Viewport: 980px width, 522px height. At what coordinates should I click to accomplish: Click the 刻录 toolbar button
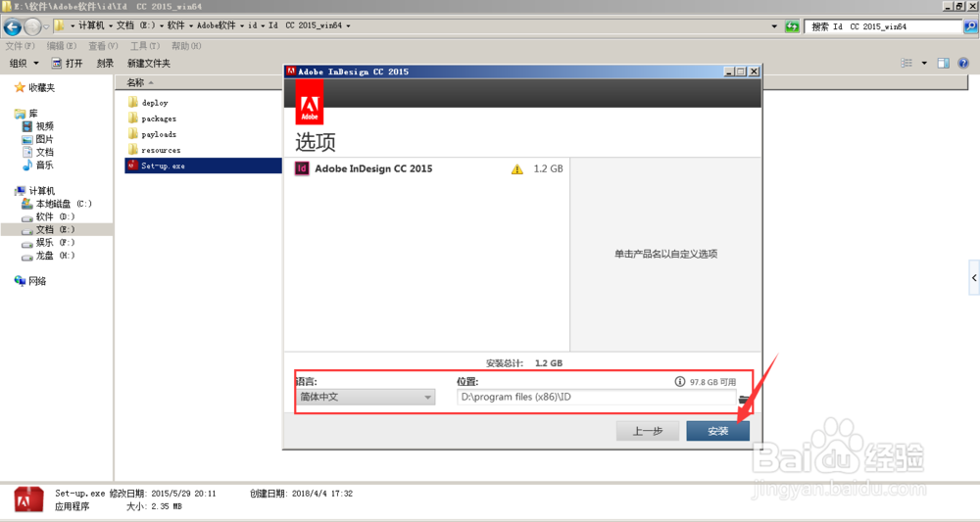point(105,63)
